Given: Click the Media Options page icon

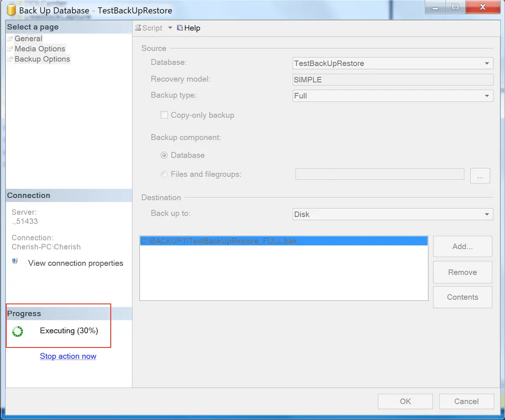Looking at the screenshot, I should (10, 49).
